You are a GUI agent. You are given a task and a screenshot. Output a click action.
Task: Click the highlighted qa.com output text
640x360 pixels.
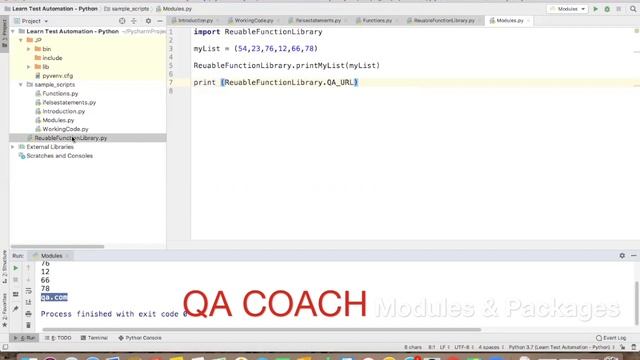(x=54, y=297)
